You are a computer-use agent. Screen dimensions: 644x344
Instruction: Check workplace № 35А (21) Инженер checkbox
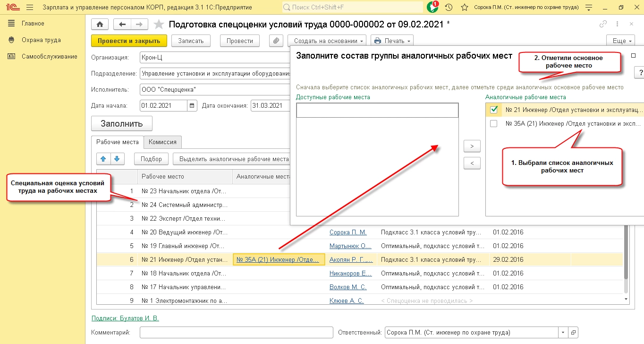494,124
